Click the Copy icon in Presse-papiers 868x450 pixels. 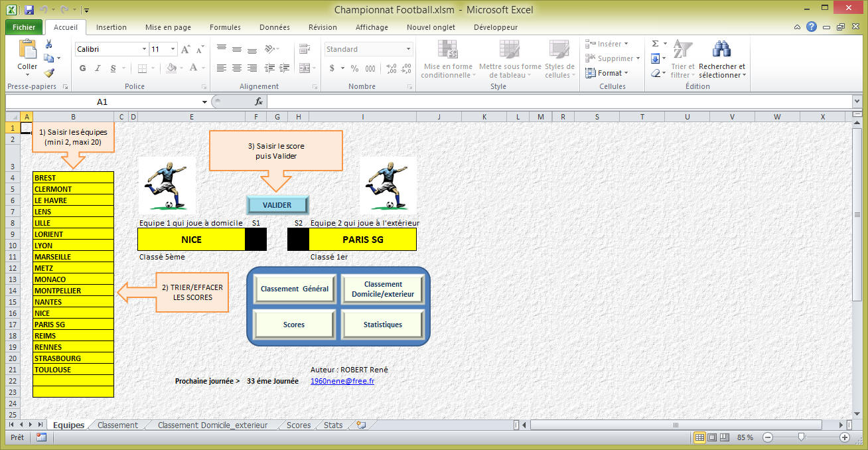(48, 58)
